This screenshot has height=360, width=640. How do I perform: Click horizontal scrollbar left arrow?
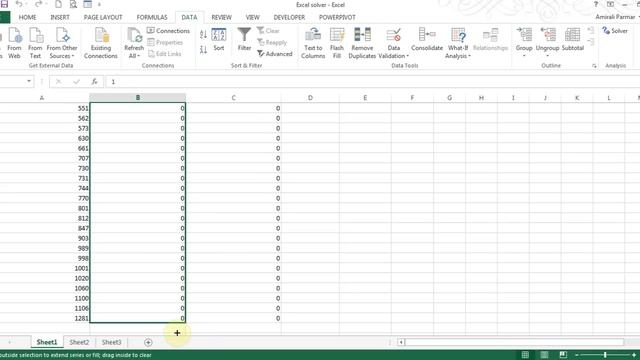click(401, 342)
